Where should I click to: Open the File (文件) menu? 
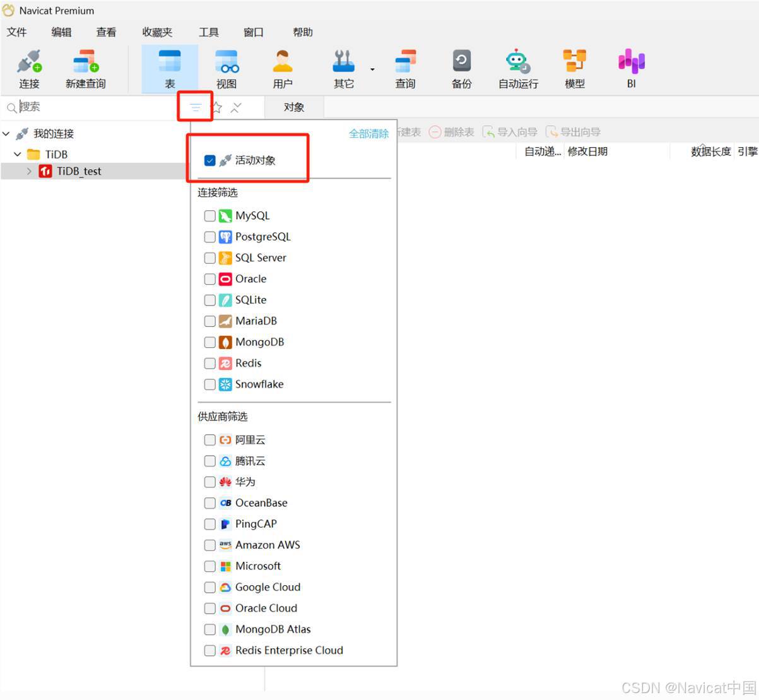pos(16,32)
